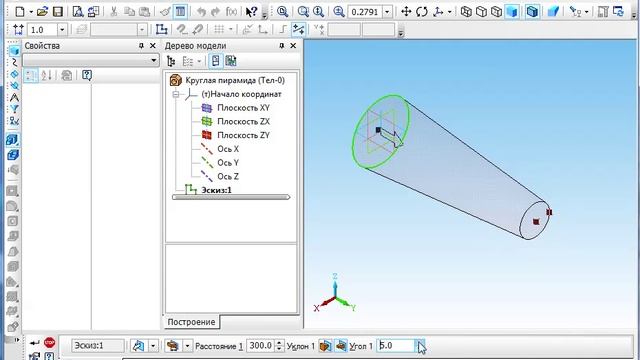Sort properties alphabetically icon
Screen dimensions: 640x360
coord(46,75)
